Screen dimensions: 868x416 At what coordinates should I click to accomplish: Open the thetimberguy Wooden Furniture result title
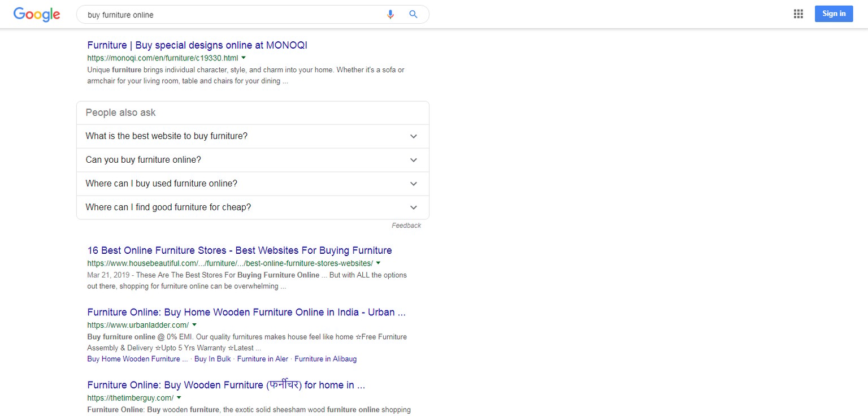tap(226, 385)
